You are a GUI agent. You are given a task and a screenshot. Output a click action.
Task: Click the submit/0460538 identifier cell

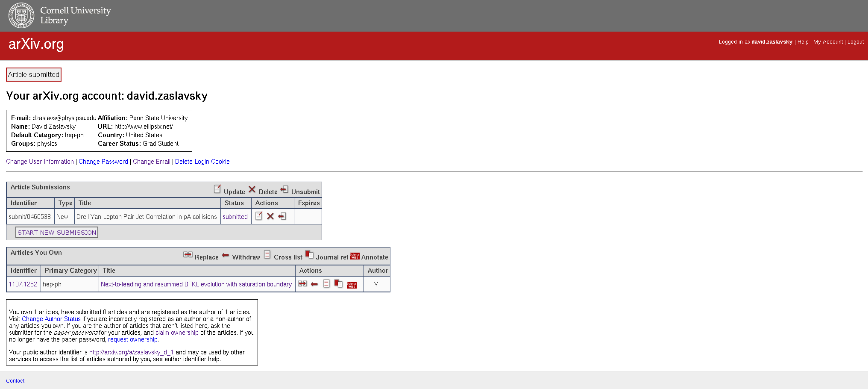pos(30,217)
